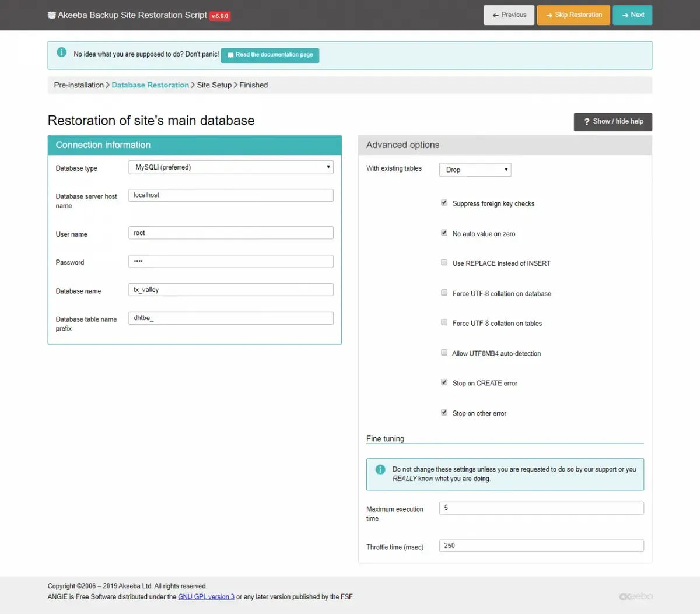
Task: Select the Site Setup breadcrumb step
Action: click(x=214, y=85)
